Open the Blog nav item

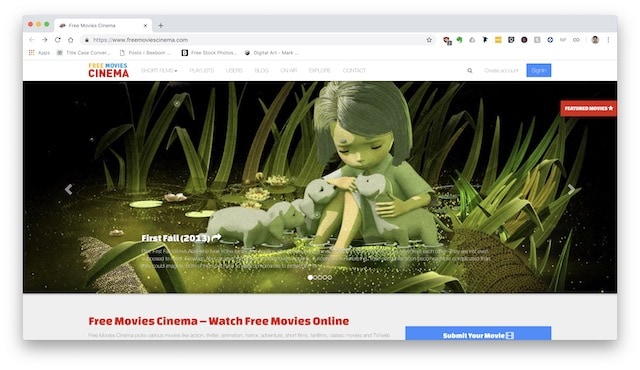tap(262, 71)
